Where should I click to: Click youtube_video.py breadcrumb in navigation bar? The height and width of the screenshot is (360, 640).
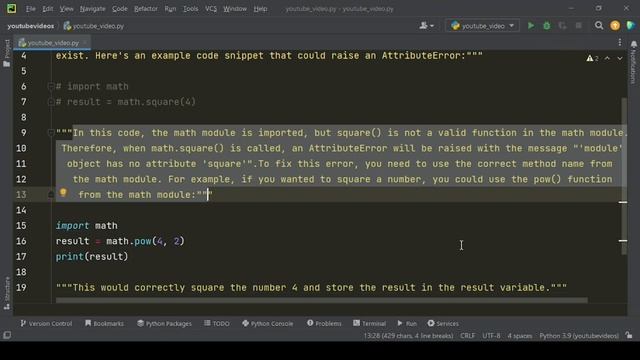click(94, 26)
